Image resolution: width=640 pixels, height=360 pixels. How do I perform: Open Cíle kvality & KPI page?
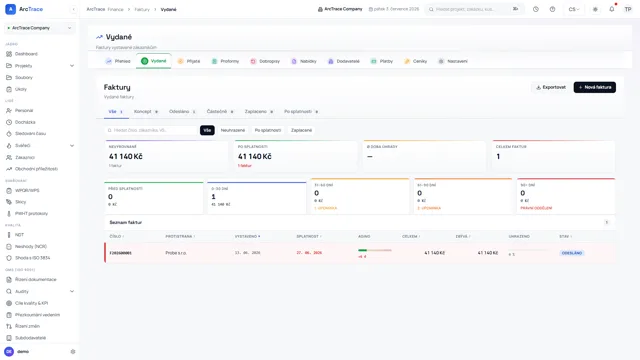coord(31,303)
